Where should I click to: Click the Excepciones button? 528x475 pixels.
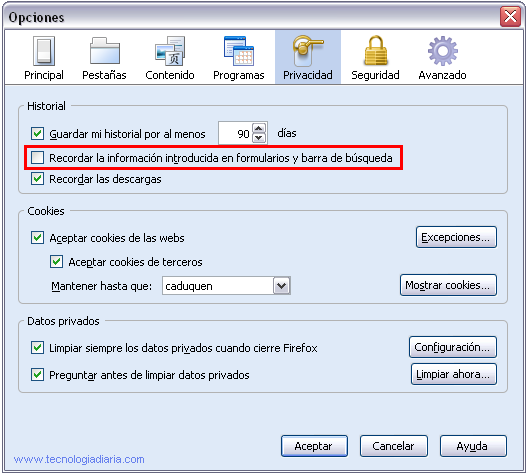coord(456,237)
